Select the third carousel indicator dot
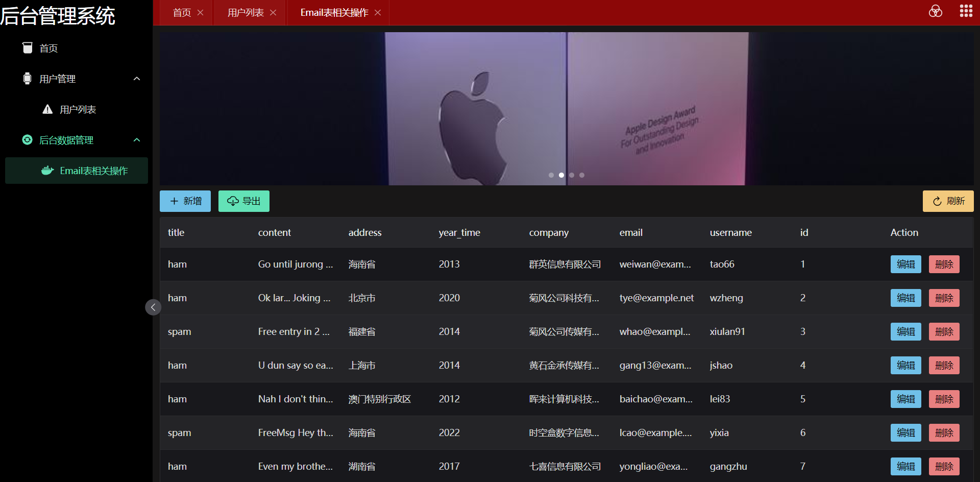This screenshot has width=980, height=482. click(572, 175)
